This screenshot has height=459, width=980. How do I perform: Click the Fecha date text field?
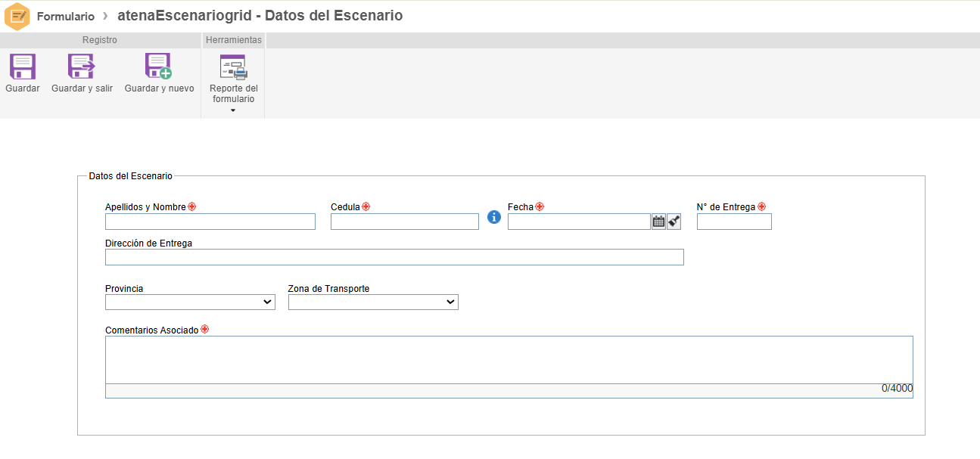(579, 222)
